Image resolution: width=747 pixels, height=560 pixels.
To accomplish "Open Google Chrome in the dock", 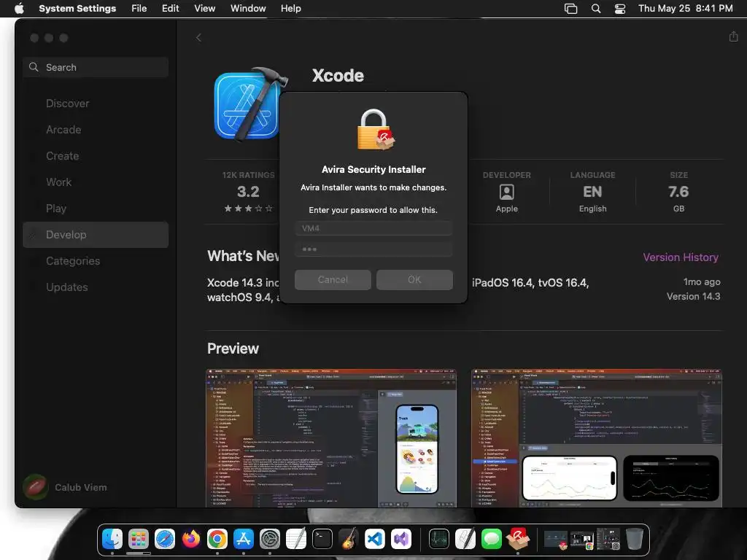I will click(x=217, y=539).
